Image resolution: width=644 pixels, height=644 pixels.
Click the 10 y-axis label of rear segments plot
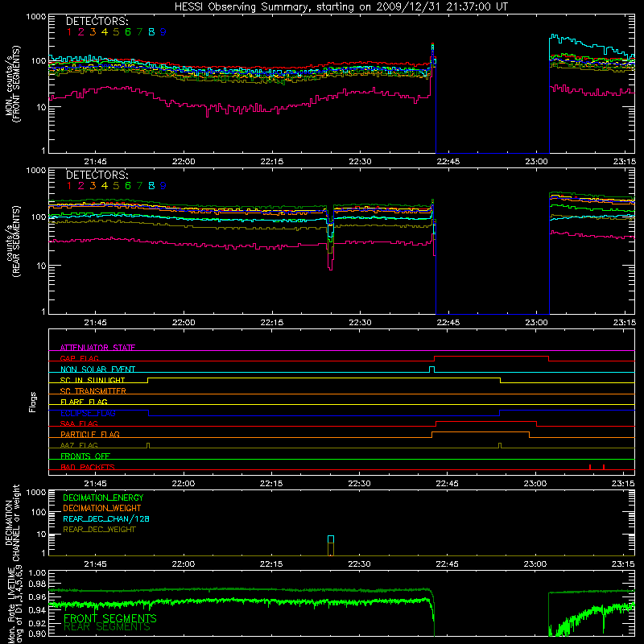41,266
